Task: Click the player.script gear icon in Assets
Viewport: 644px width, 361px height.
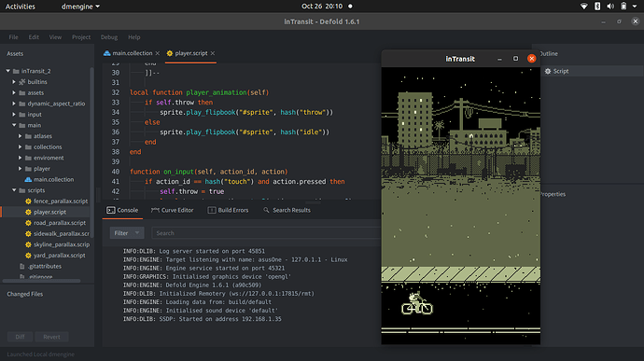Action: (28, 212)
